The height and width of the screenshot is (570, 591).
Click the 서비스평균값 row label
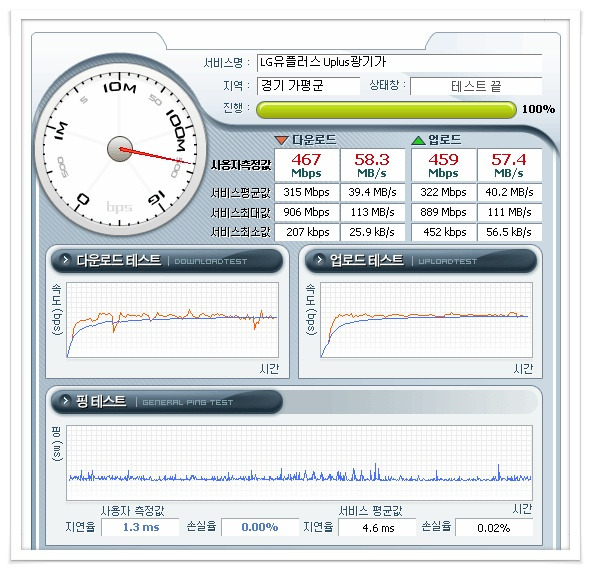coord(240,193)
